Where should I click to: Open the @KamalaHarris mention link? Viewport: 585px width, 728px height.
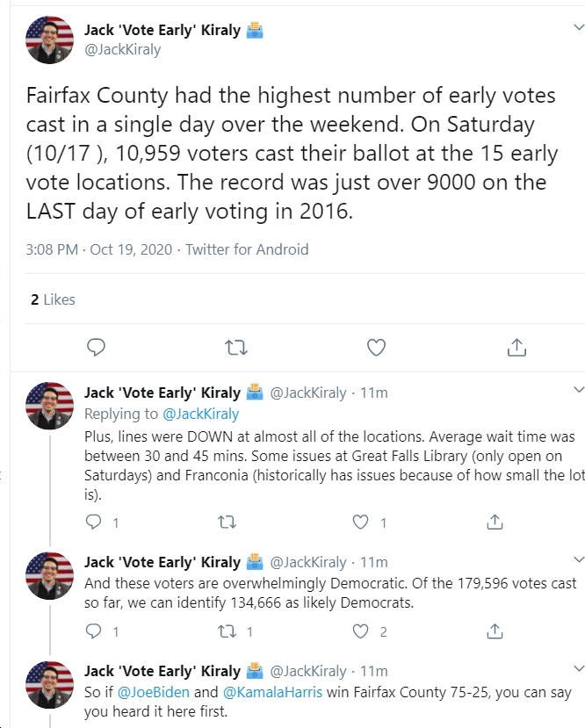click(272, 692)
